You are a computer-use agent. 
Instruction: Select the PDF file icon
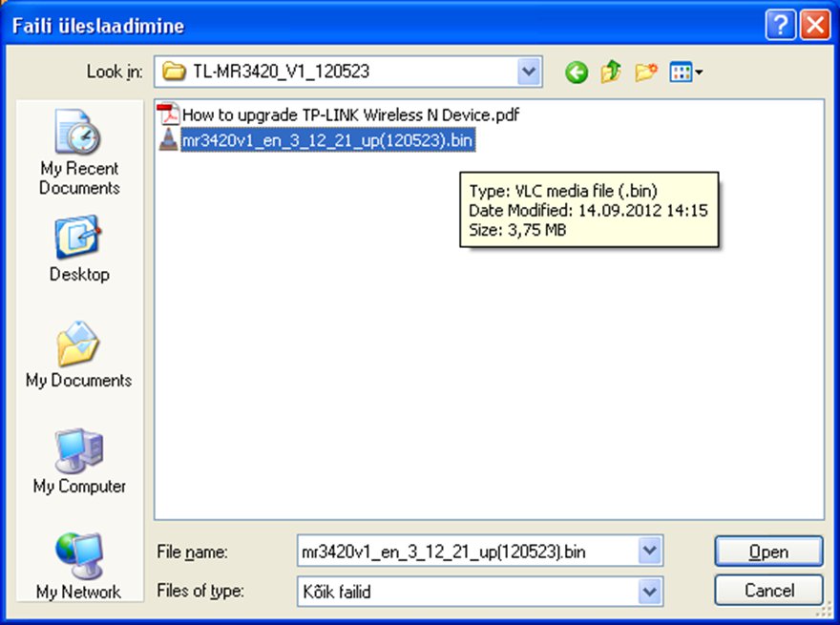tap(168, 115)
